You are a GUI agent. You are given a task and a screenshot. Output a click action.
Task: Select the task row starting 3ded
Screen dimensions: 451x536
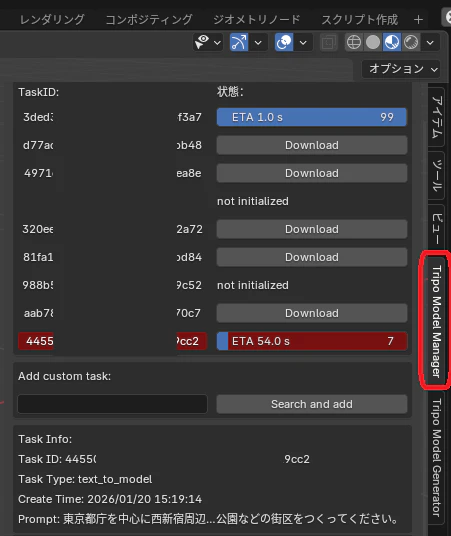(112, 117)
